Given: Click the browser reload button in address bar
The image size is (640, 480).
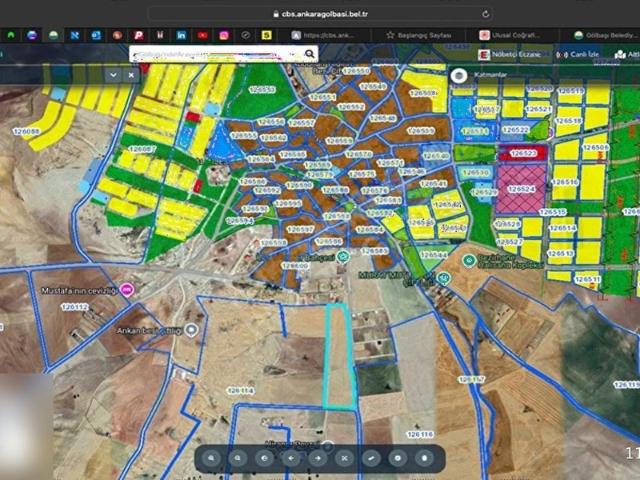Looking at the screenshot, I should [486, 14].
